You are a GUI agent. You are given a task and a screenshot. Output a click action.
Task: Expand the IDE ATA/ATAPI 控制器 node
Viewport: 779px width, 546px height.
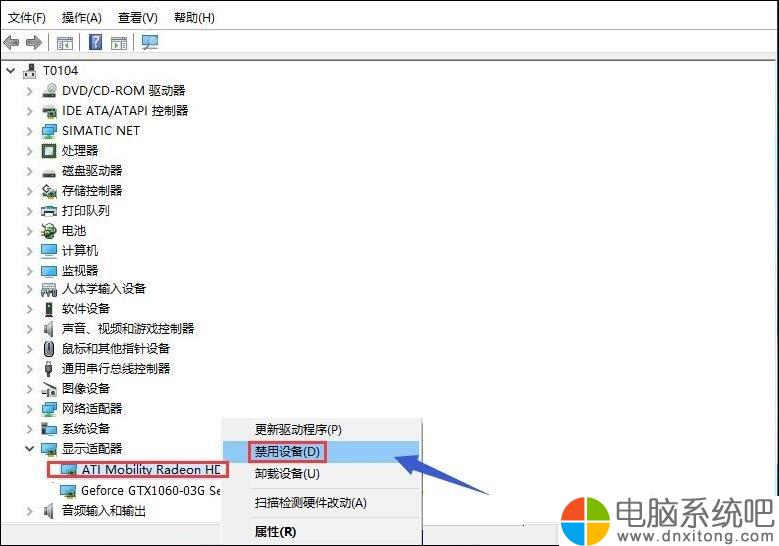tap(29, 111)
